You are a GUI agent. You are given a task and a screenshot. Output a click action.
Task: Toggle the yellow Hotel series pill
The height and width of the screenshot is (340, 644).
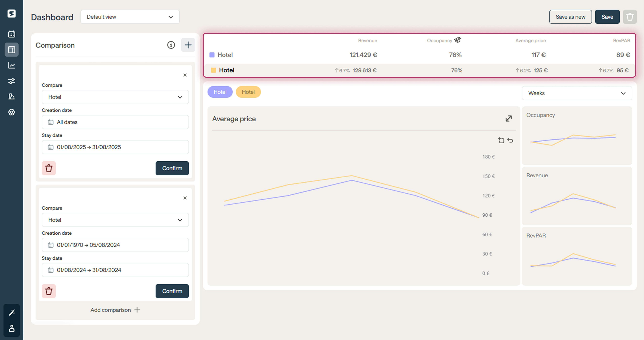click(248, 92)
